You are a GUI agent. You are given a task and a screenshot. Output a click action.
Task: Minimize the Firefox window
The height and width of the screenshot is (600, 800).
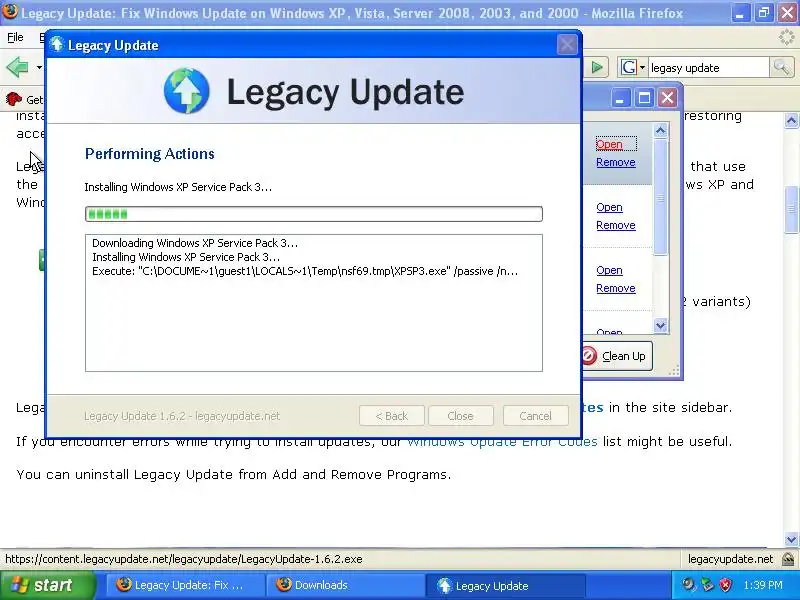pos(739,13)
